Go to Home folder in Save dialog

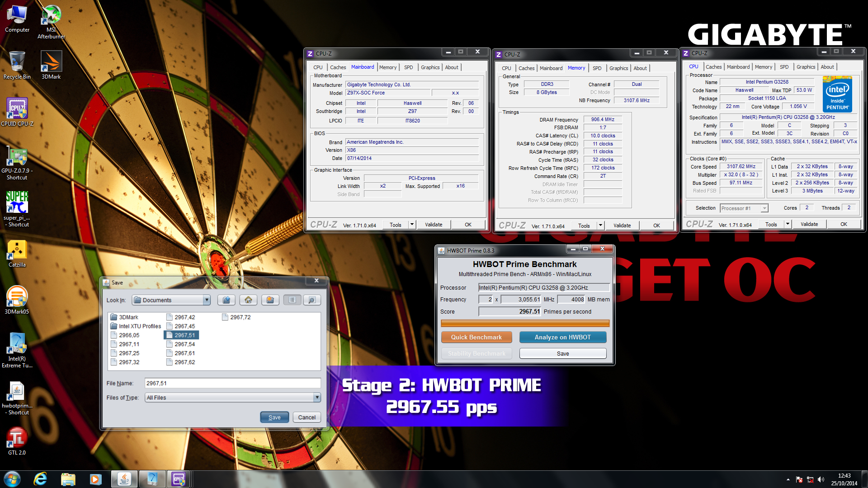click(248, 300)
